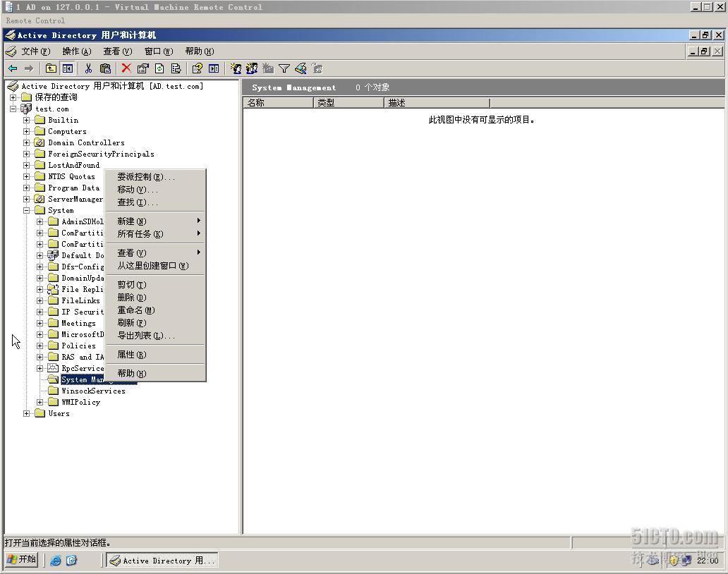Viewport: 728px width, 574px height.
Task: Select Policies tree item
Action: 78,346
